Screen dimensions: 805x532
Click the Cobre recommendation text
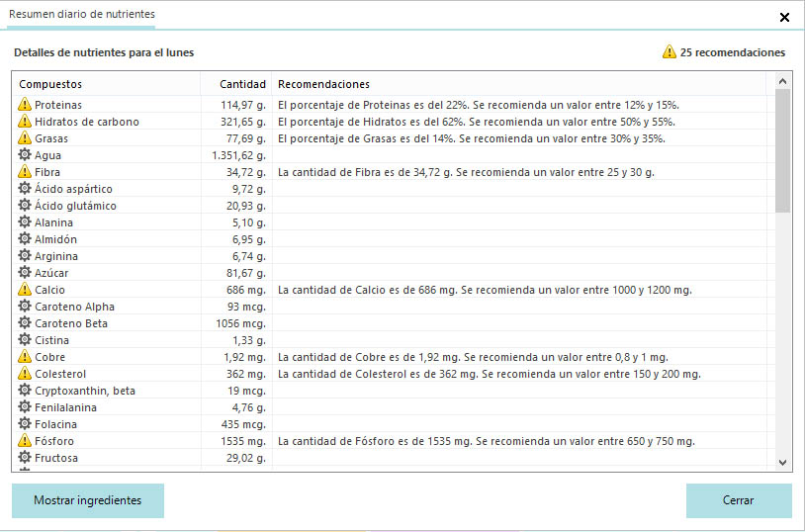(x=473, y=357)
